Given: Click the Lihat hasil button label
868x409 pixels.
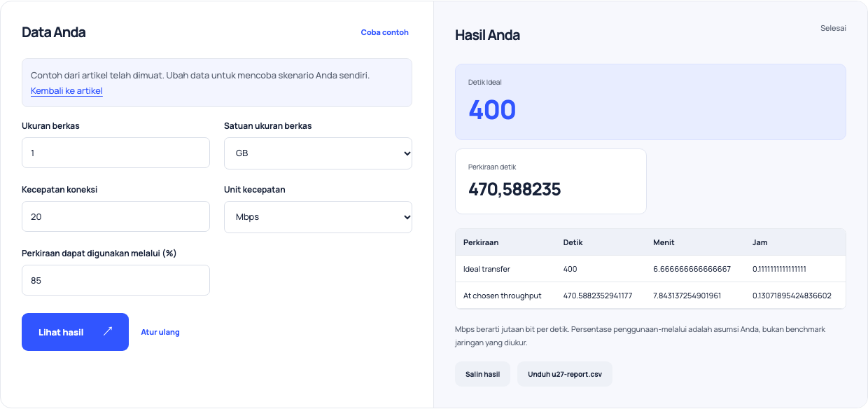Looking at the screenshot, I should tap(61, 332).
